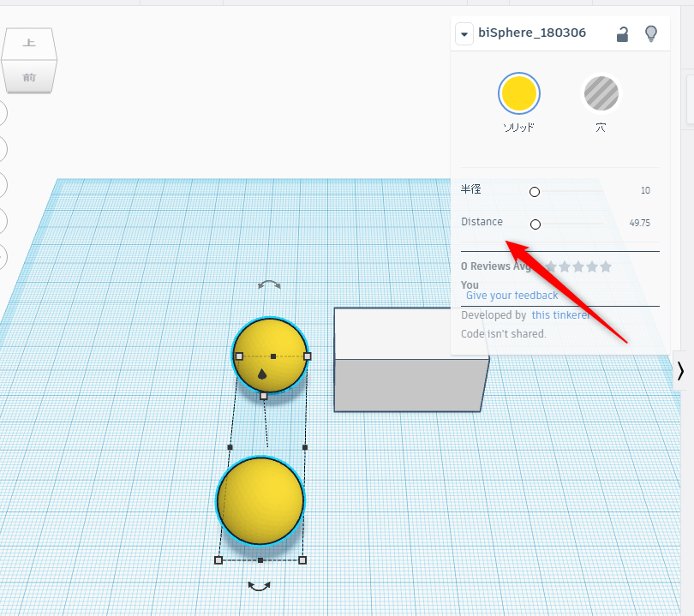
Task: Select the ソリッド (solid) material option
Action: (x=518, y=94)
